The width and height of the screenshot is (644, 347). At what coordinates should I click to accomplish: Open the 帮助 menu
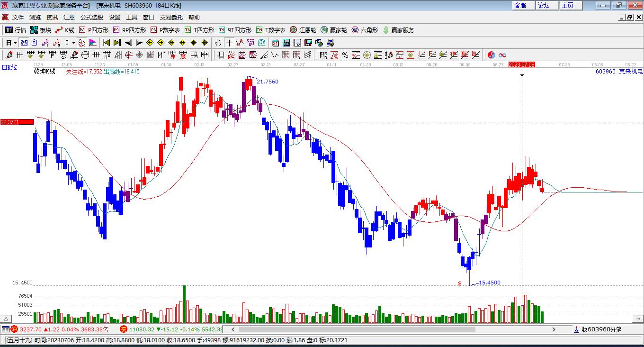click(194, 17)
